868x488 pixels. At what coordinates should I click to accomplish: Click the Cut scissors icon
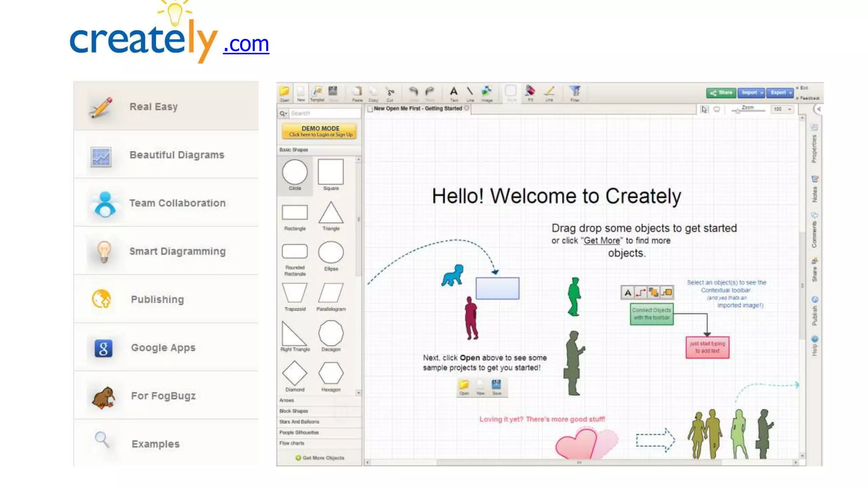coord(390,92)
